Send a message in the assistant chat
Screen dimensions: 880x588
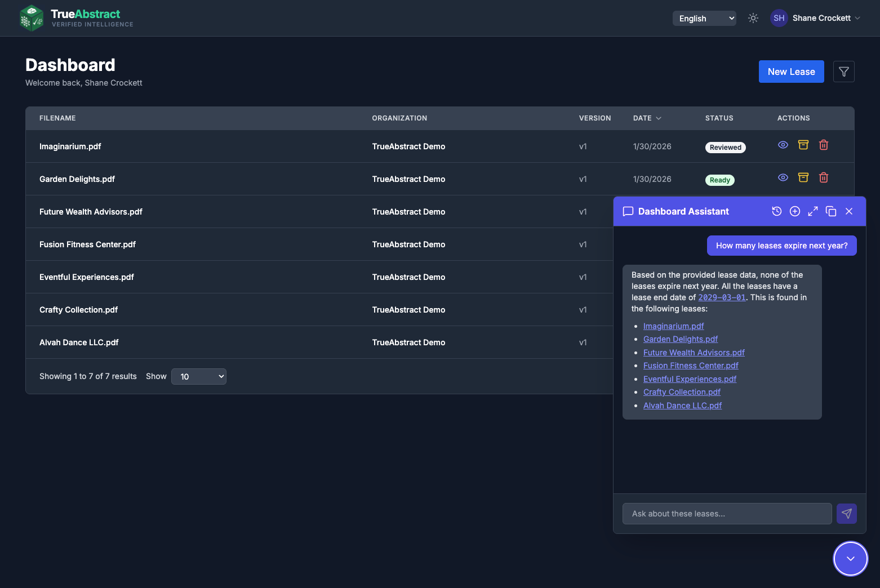[847, 513]
